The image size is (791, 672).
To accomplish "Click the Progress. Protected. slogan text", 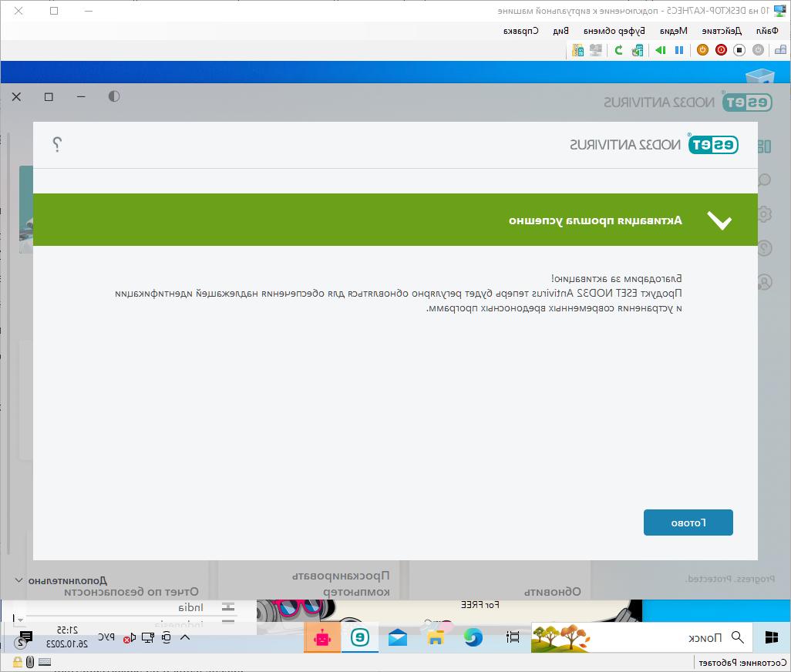I will click(730, 579).
